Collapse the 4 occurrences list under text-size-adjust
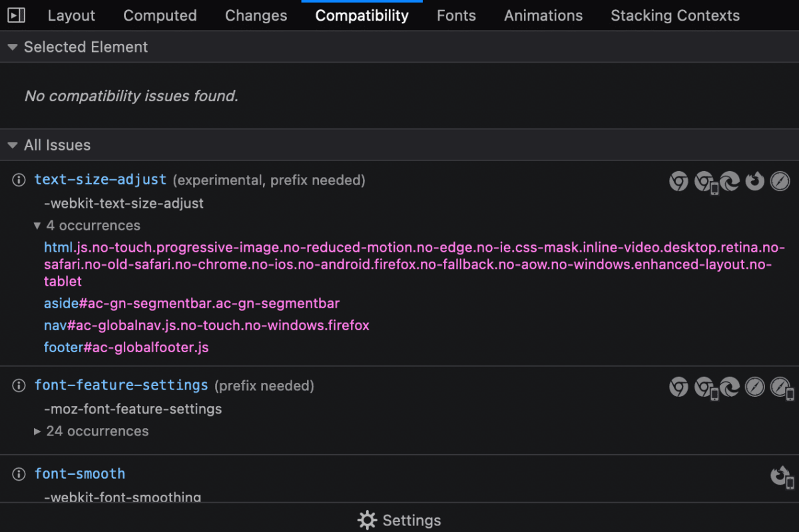This screenshot has height=532, width=799. (x=38, y=225)
